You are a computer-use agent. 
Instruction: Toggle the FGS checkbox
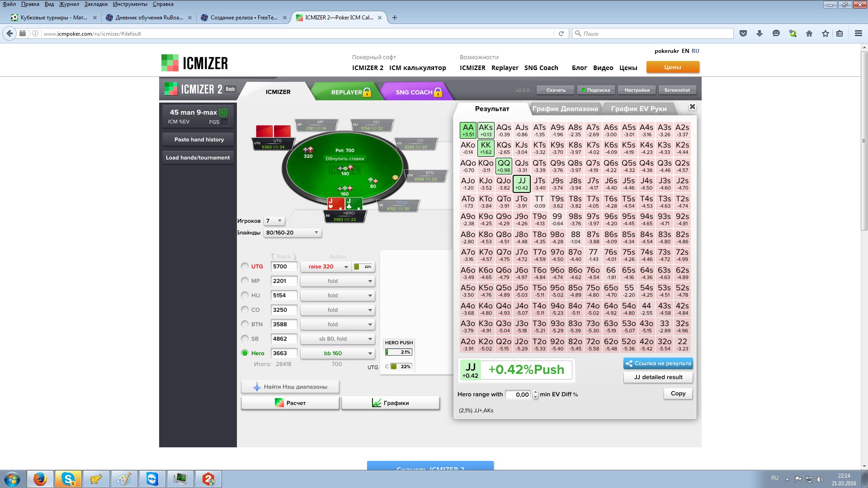tap(225, 122)
